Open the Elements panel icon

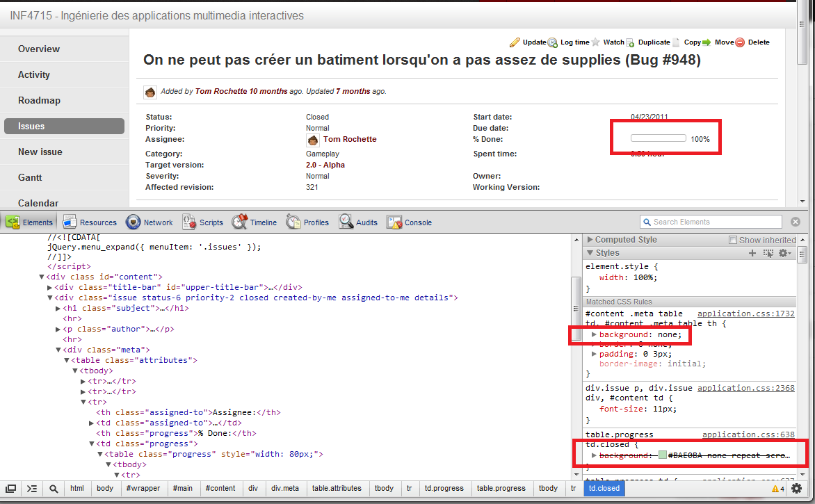point(13,222)
